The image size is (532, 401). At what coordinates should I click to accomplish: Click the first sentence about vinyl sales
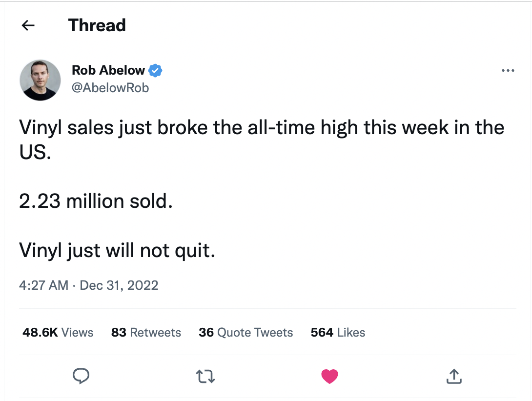(262, 128)
